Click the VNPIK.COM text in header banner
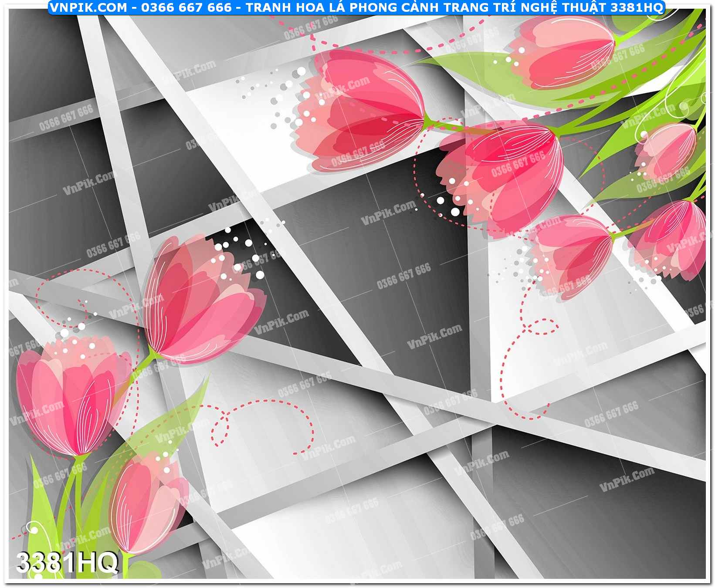Image resolution: width=715 pixels, height=588 pixels. [x=88, y=7]
